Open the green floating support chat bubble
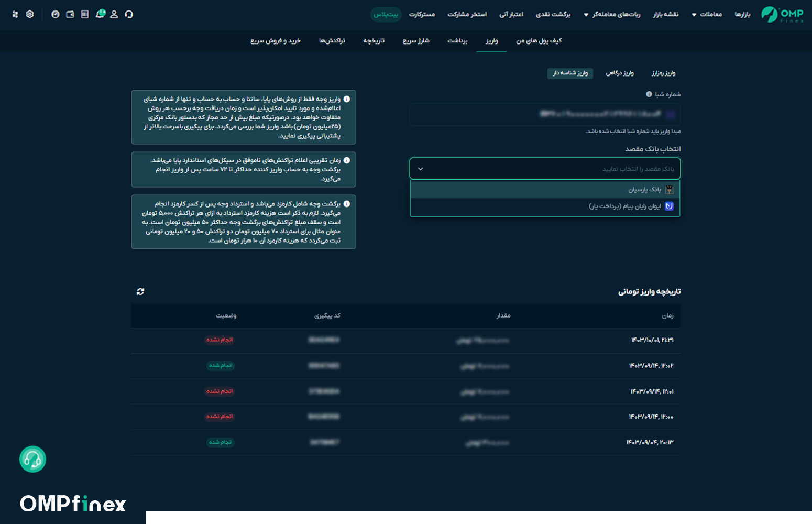 coord(33,459)
